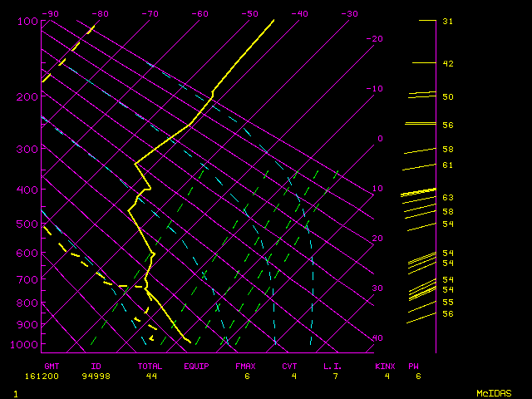Click the -90 temperature label at top
The height and width of the screenshot is (399, 532).
(50, 13)
